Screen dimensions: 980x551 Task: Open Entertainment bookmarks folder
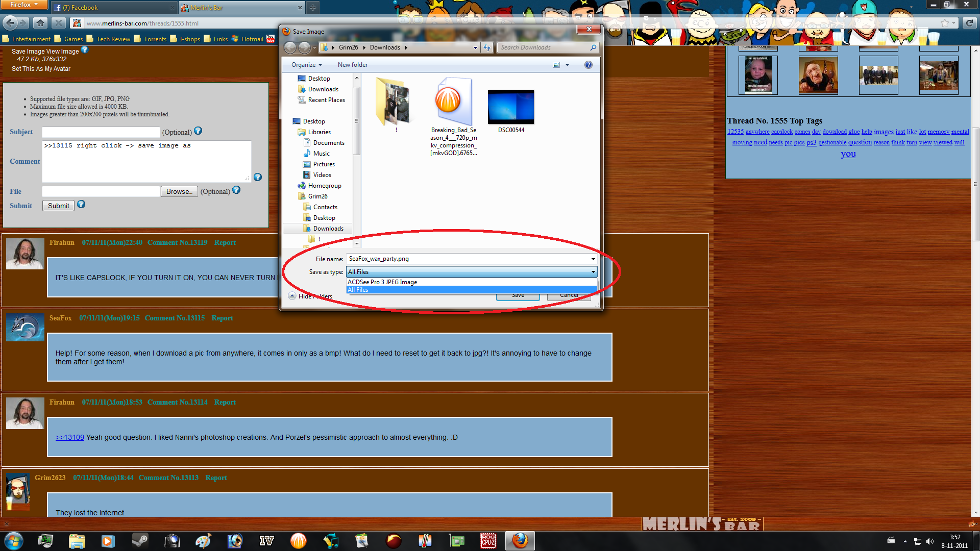[x=27, y=39]
